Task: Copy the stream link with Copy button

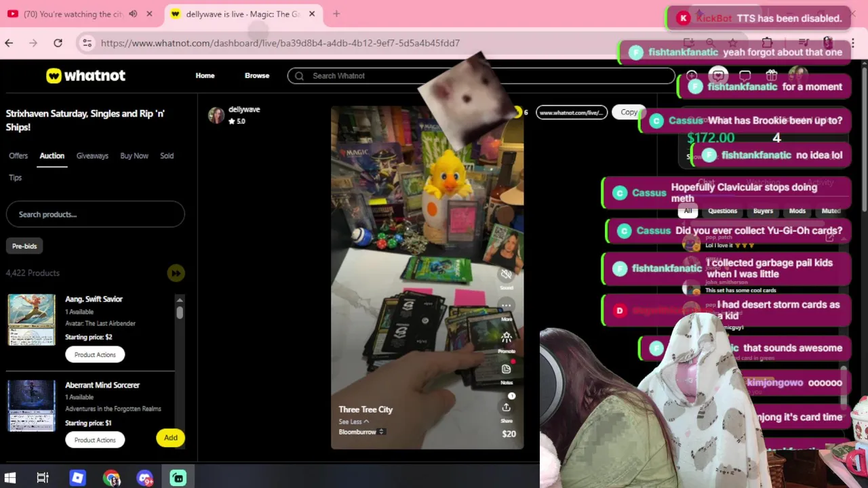Action: pos(629,113)
